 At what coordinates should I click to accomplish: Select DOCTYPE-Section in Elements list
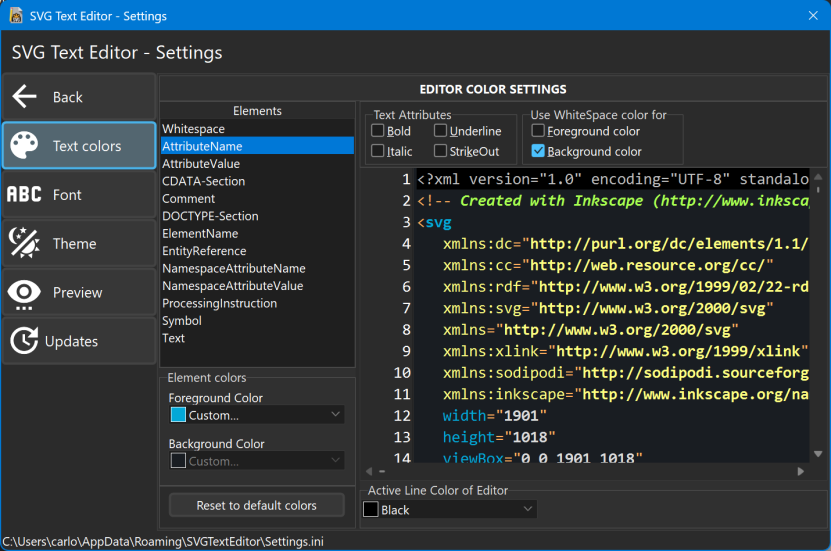click(258, 216)
